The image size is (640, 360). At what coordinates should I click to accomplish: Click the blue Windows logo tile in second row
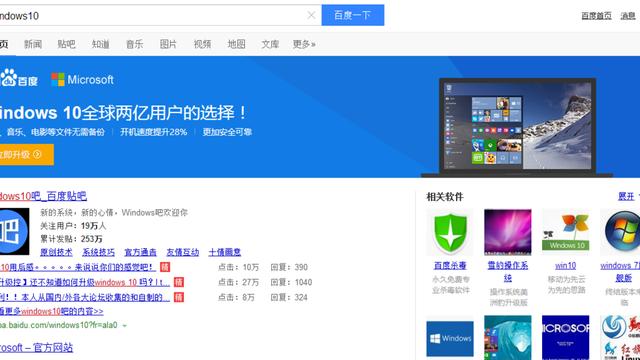coord(450,339)
